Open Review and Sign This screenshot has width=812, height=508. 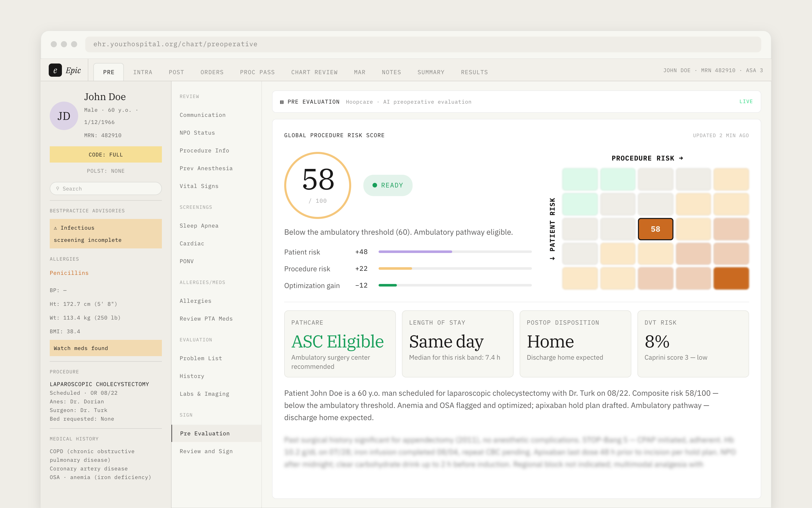click(206, 452)
